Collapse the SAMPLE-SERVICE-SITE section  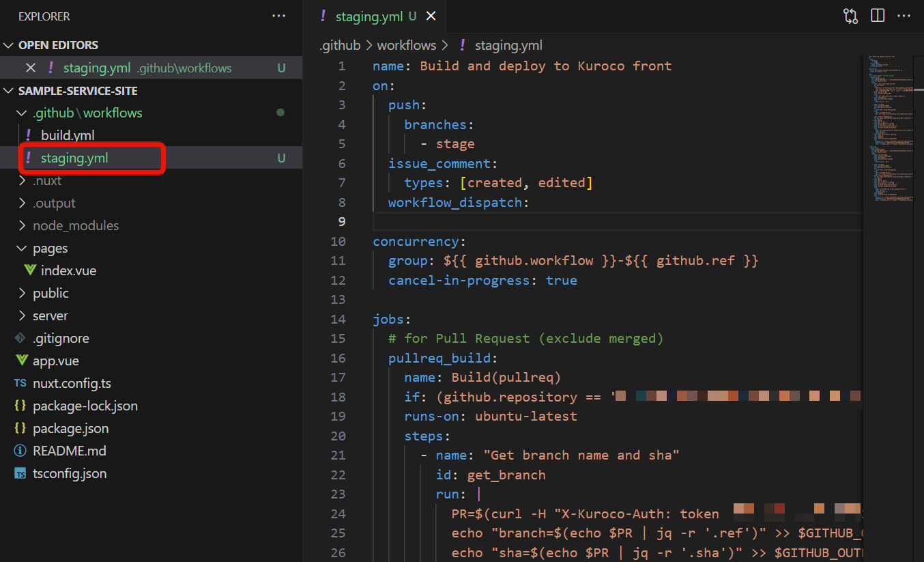pyautogui.click(x=9, y=91)
